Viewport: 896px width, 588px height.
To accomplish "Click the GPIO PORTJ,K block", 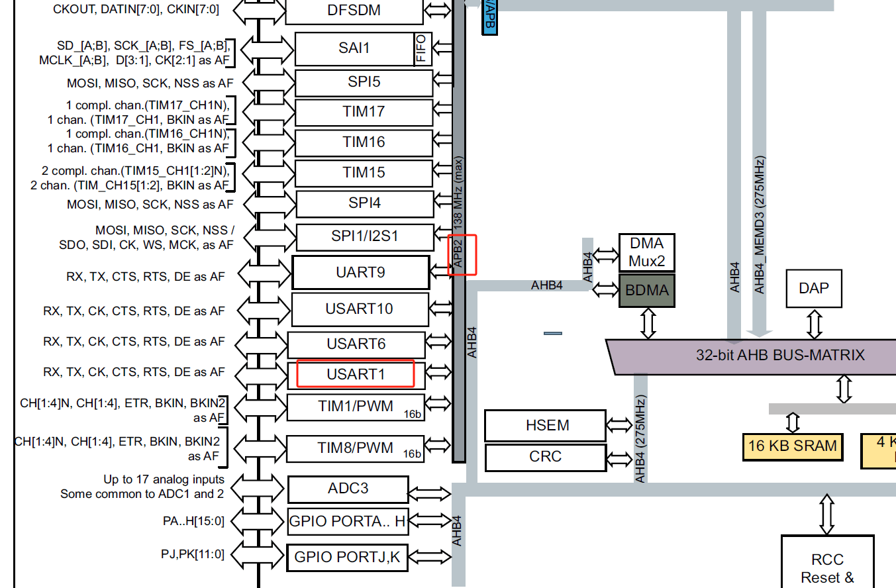I will (x=348, y=558).
